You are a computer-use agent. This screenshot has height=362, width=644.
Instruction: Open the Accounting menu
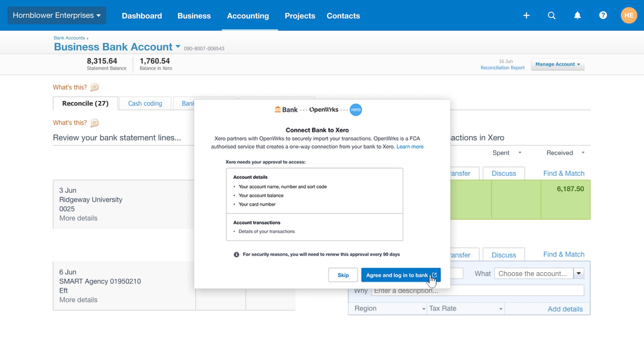248,16
